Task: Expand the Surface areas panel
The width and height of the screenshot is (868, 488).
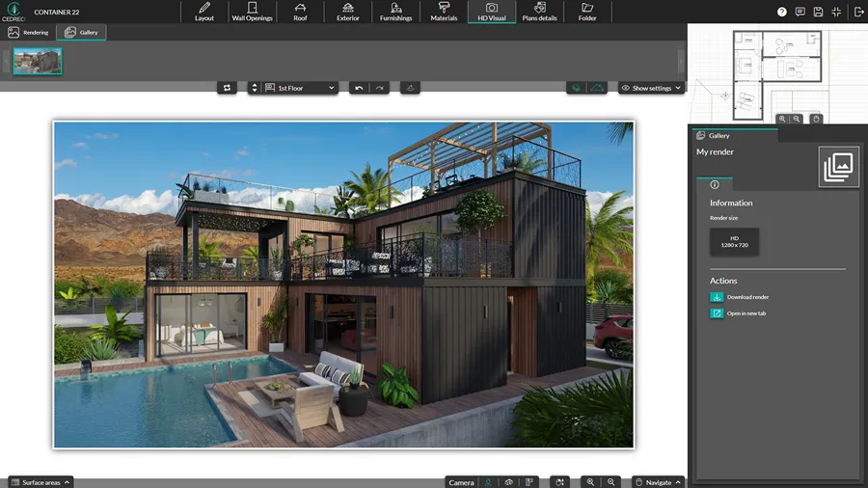Action: [41, 482]
